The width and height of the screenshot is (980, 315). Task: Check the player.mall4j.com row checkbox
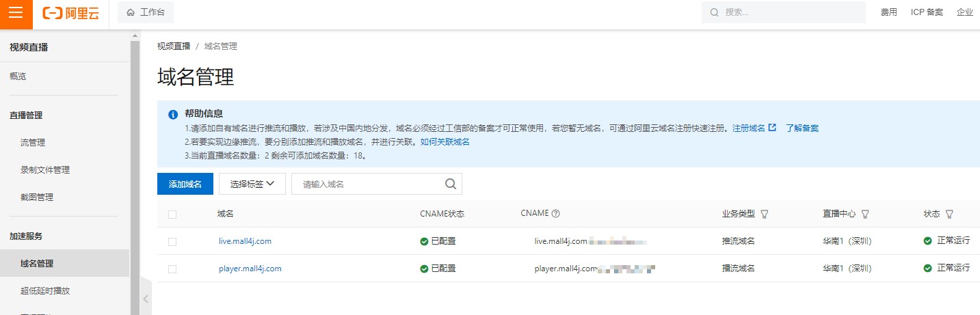pos(172,269)
